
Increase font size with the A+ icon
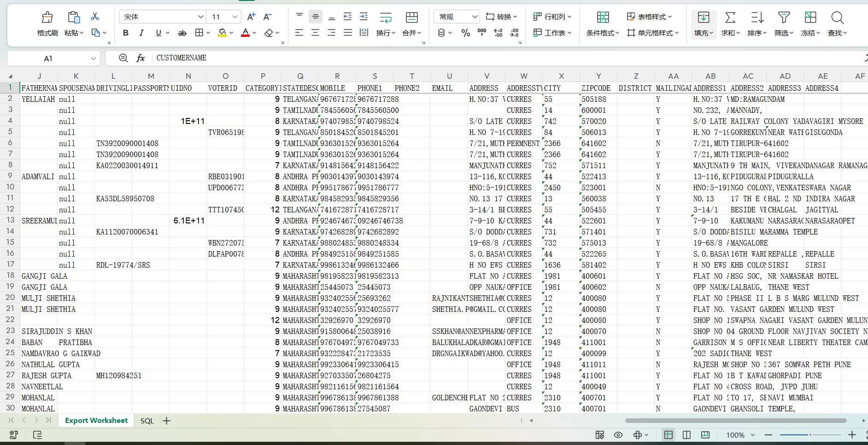pos(251,17)
